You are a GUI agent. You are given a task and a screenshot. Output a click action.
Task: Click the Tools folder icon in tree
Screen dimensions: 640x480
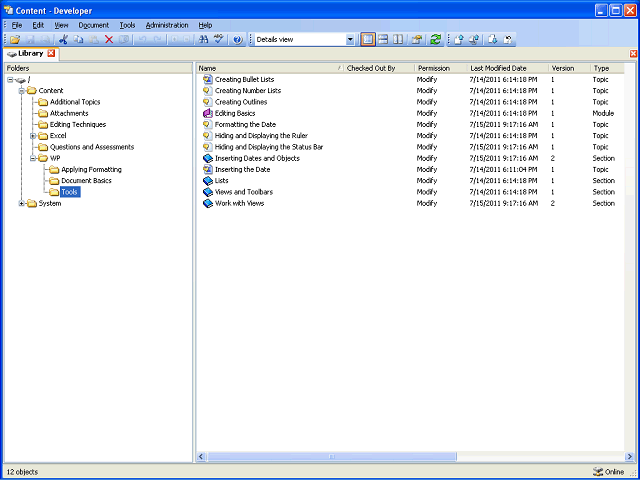(x=54, y=191)
